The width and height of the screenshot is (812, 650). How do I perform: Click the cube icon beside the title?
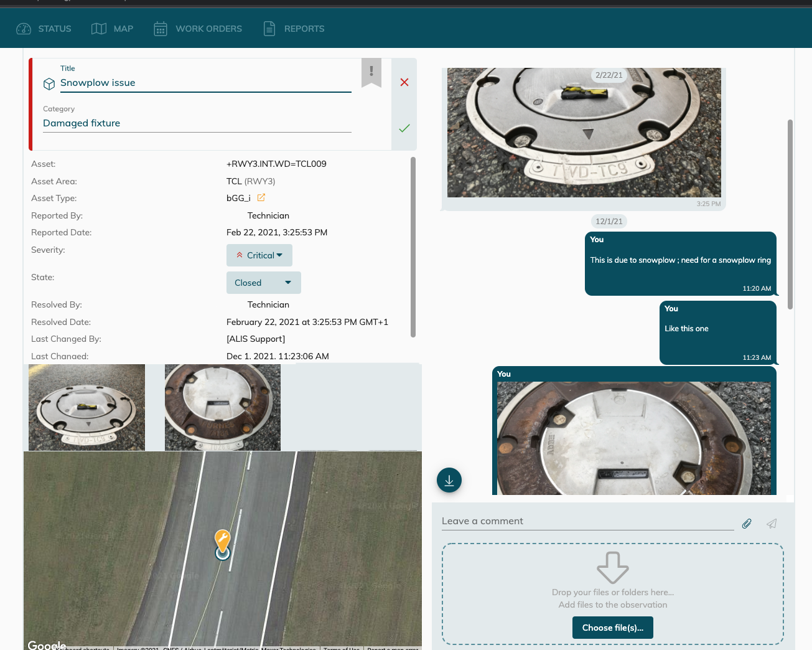point(49,84)
